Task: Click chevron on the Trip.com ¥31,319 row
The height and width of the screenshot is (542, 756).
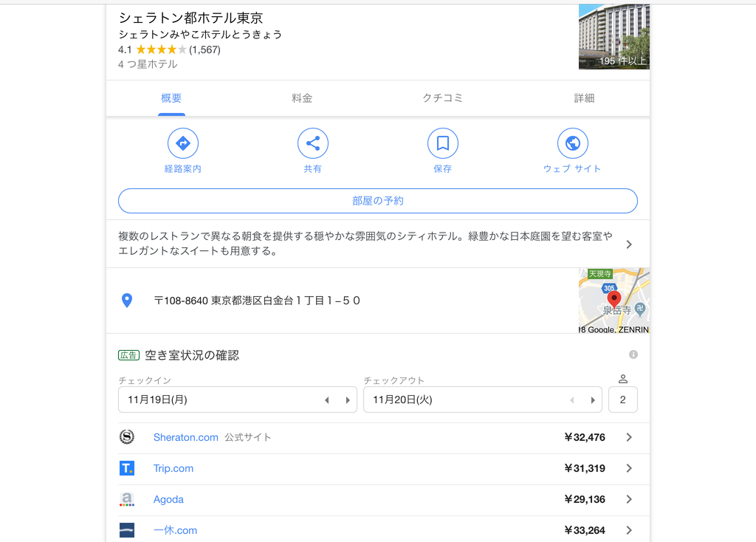Action: click(x=629, y=468)
